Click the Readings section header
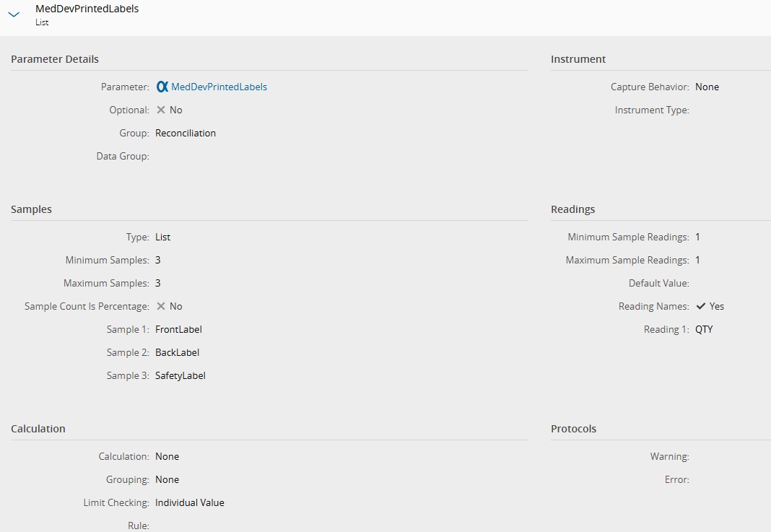The image size is (771, 532). 572,209
